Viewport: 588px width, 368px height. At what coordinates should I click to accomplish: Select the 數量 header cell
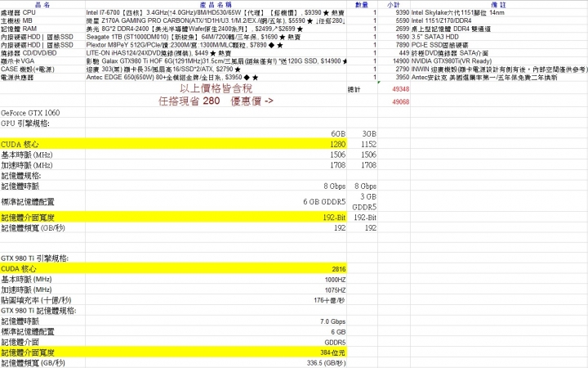(362, 5)
